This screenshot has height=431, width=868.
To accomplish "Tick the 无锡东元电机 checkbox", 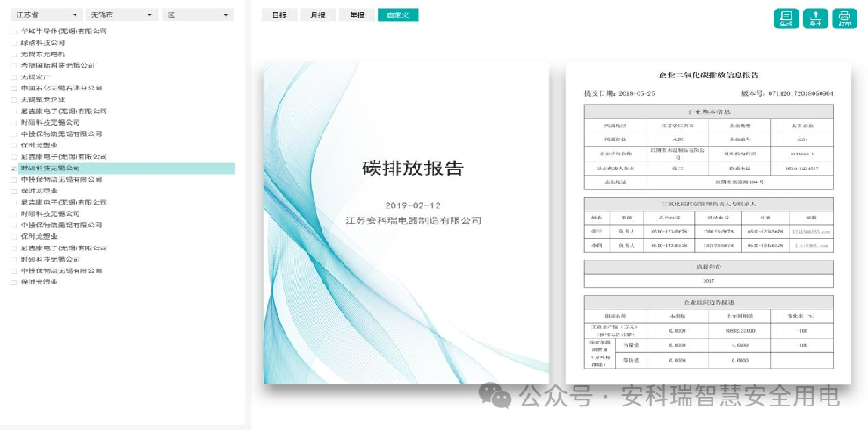I will [14, 54].
